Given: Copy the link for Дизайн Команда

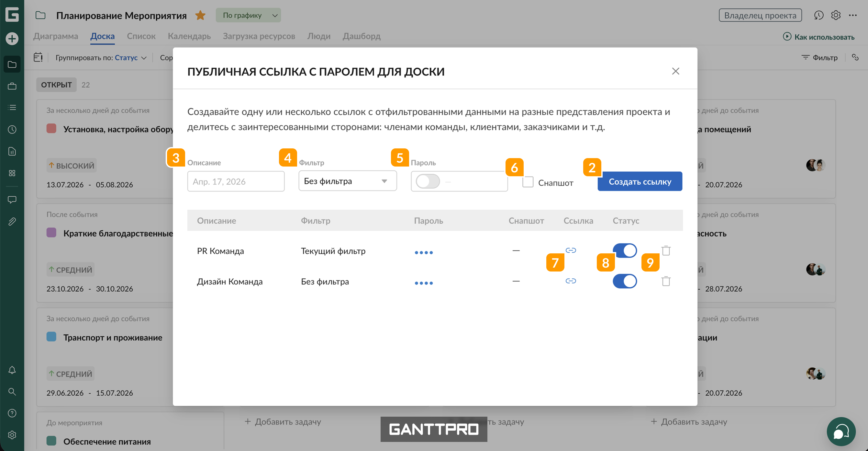Looking at the screenshot, I should (571, 281).
